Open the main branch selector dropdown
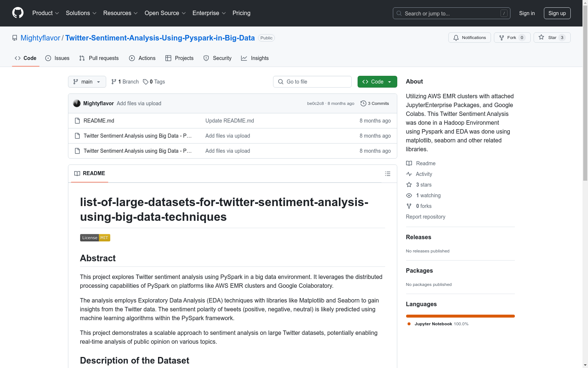The width and height of the screenshot is (588, 368). pos(87,82)
